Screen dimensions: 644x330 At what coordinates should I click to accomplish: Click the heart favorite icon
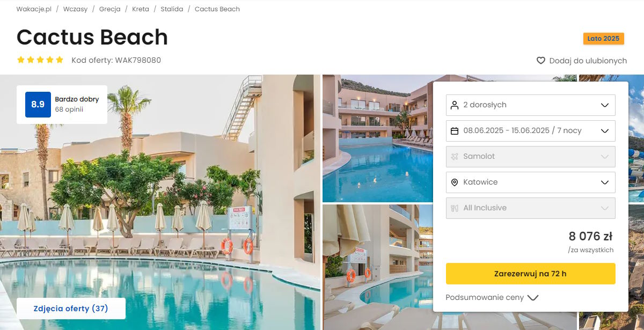[541, 61]
